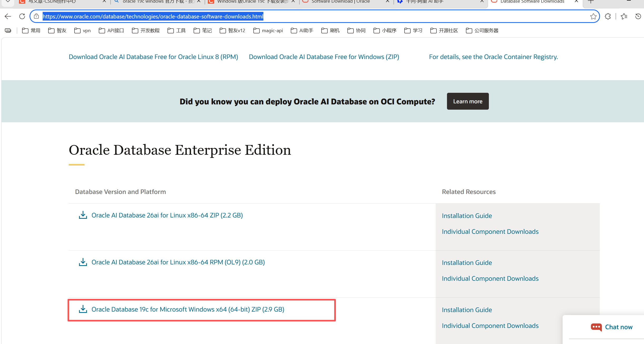Go back to the previous page
The image size is (644, 344).
(8, 16)
